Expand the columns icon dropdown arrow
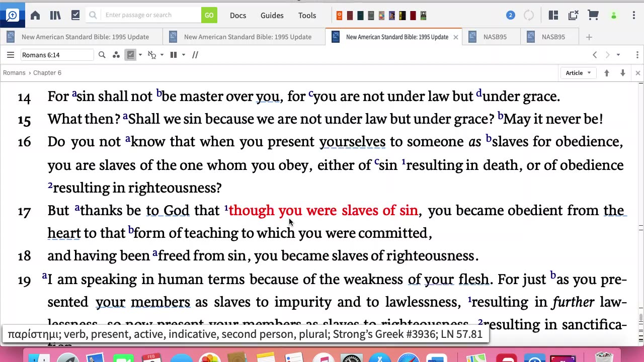Viewport: 644px width, 362px height. click(x=184, y=55)
